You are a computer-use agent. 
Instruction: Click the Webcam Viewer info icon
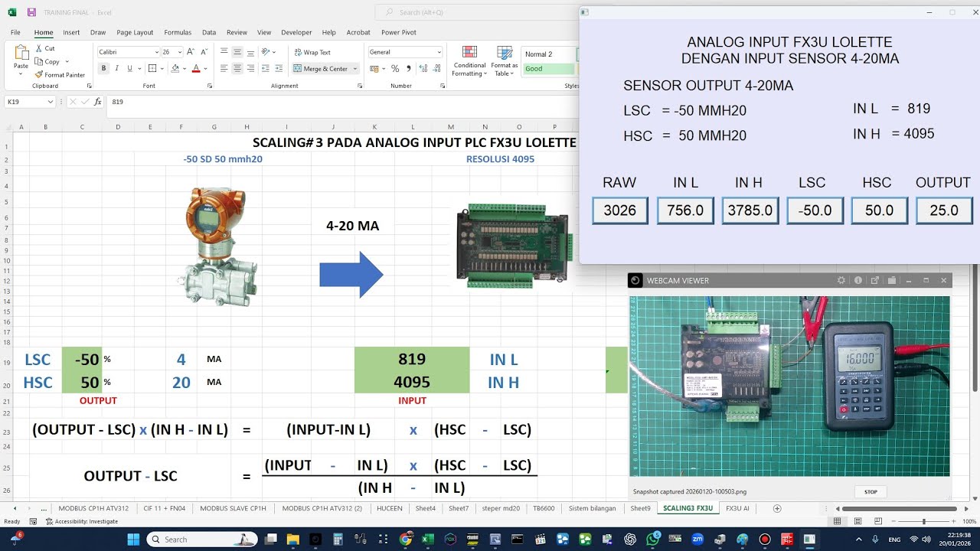(858, 281)
